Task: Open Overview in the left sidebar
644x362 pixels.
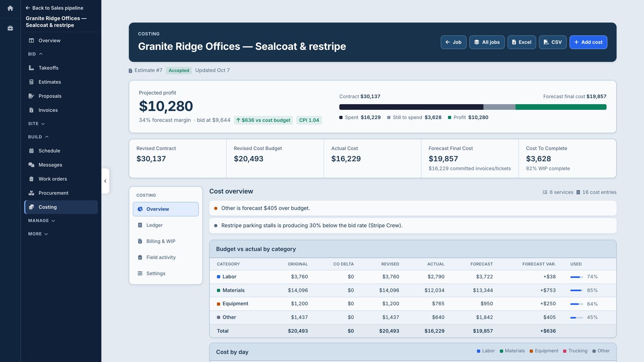Action: tap(61, 41)
